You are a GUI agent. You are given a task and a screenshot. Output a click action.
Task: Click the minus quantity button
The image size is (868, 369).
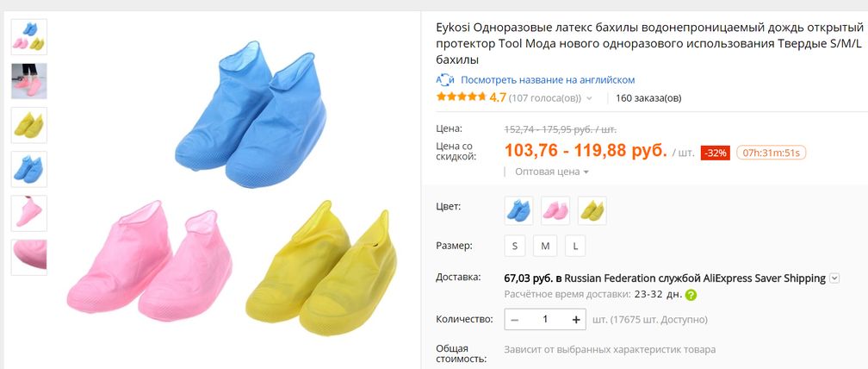click(x=515, y=320)
